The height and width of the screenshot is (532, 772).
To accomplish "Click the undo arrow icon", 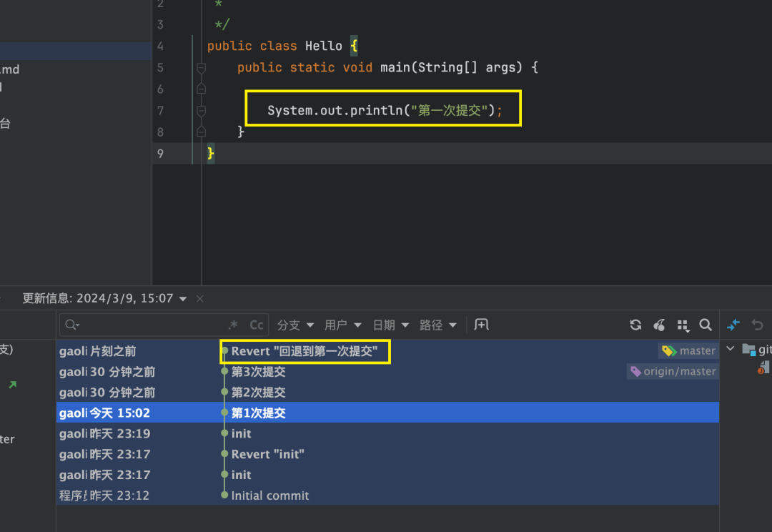I will coord(758,325).
